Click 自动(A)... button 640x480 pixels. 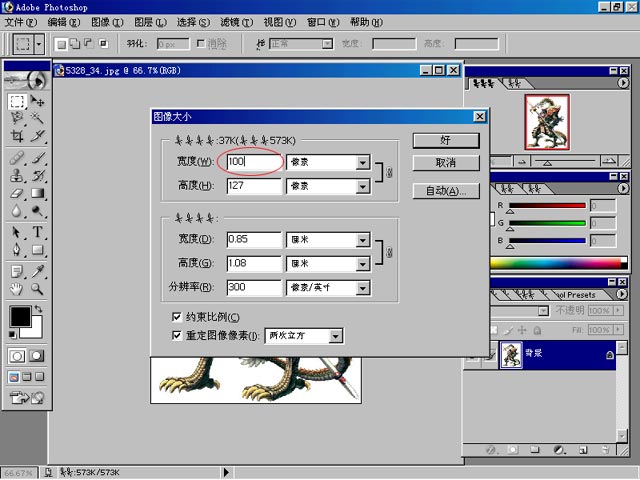[446, 191]
